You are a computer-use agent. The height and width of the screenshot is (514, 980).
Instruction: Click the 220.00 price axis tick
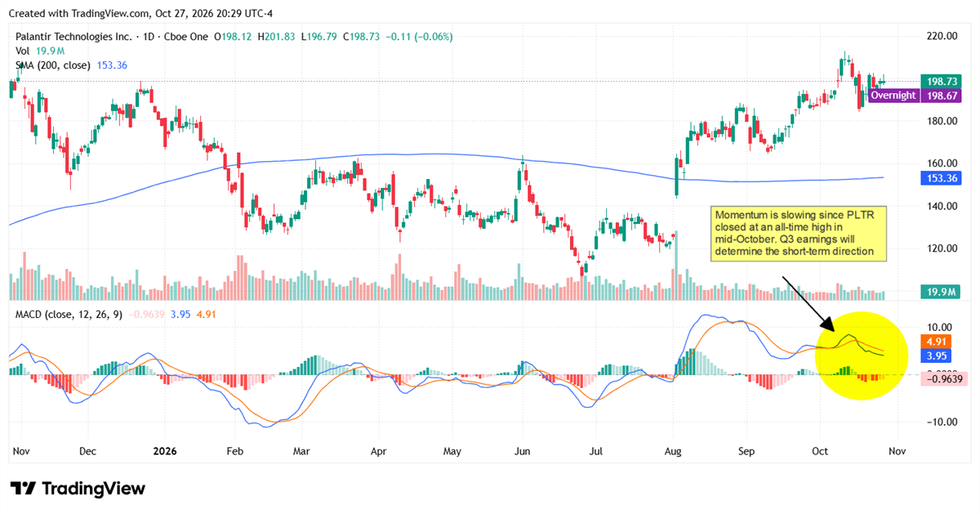(x=942, y=36)
